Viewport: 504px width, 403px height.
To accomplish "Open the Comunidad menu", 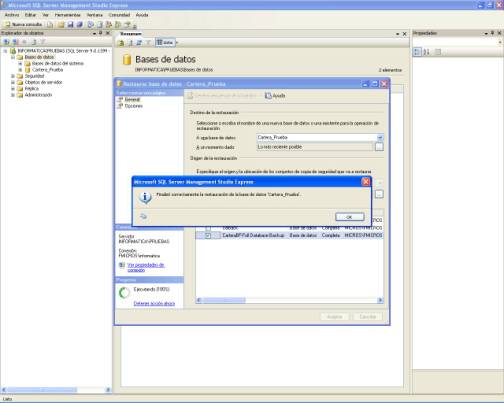I will [119, 15].
